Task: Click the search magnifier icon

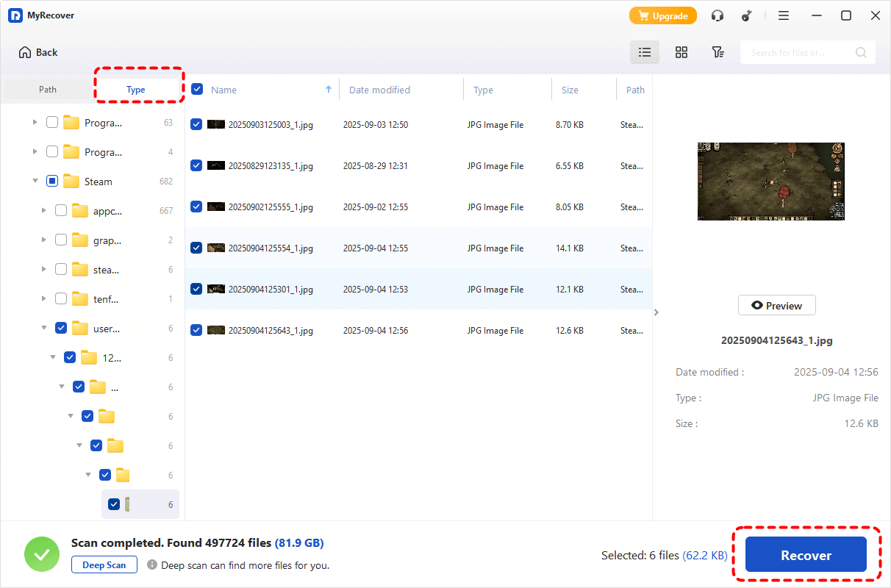Action: click(x=861, y=53)
